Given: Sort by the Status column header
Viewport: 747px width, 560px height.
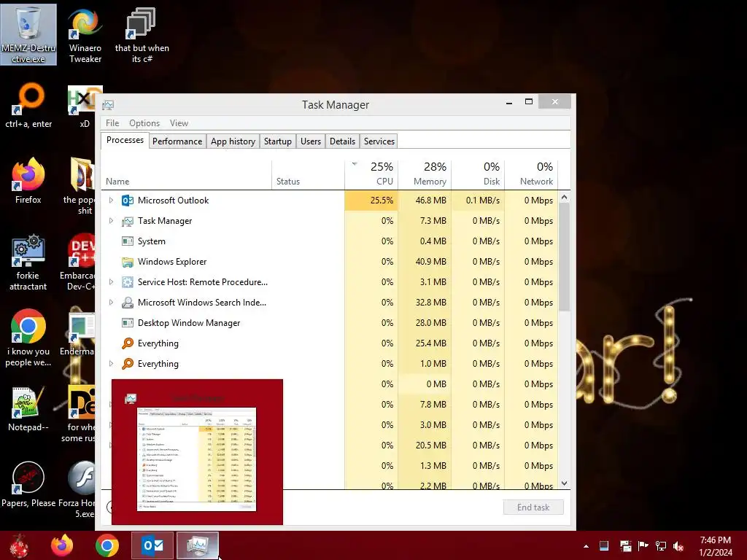Looking at the screenshot, I should tap(309, 174).
